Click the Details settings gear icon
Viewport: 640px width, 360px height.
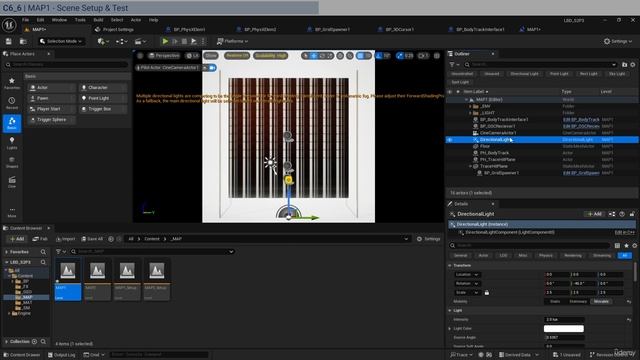pos(634,245)
